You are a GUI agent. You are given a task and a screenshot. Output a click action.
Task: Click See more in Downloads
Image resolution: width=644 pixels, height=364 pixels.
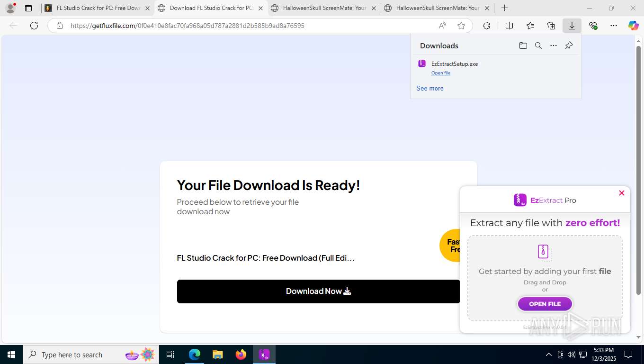click(x=430, y=88)
